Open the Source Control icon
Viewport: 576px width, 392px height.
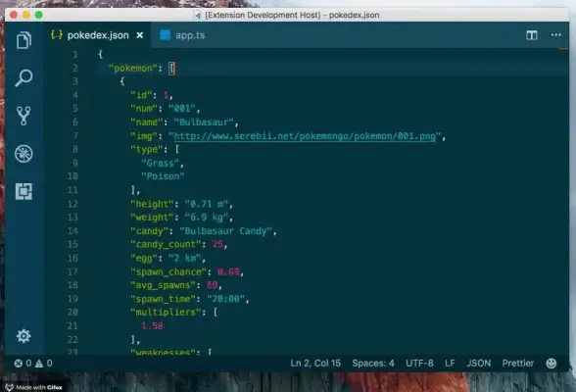click(x=24, y=116)
